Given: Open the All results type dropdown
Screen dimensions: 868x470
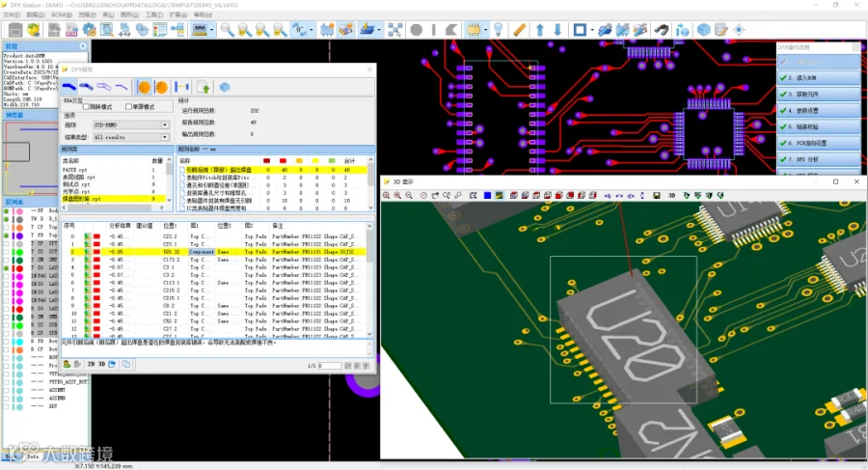Looking at the screenshot, I should coord(165,137).
